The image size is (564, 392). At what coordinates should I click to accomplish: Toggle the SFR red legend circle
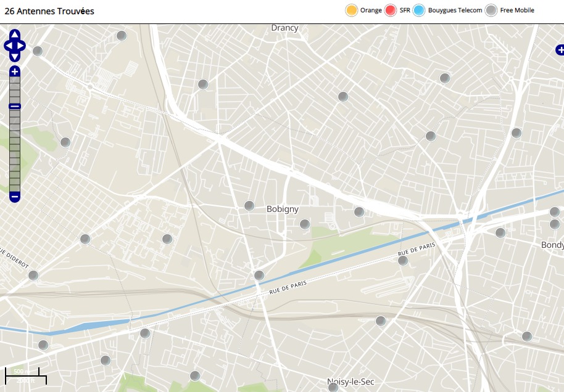pos(391,10)
